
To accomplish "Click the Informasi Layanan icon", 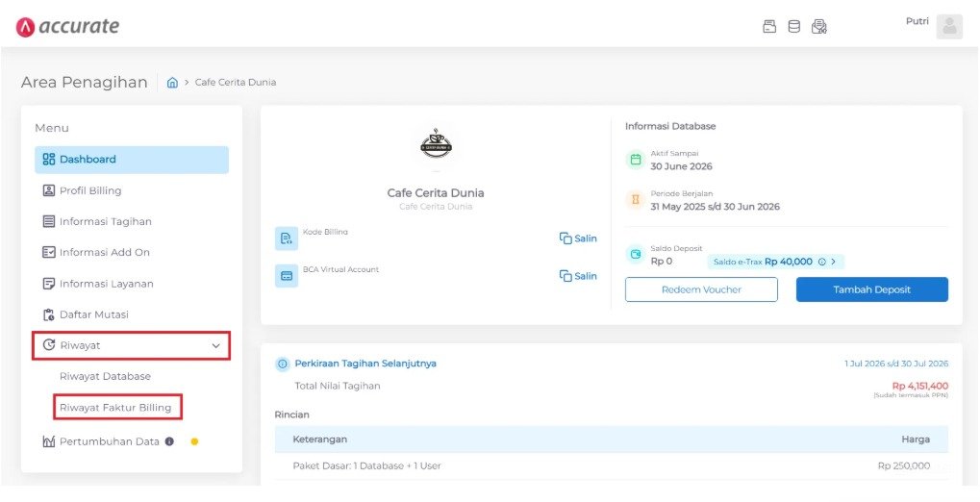I will [x=49, y=284].
